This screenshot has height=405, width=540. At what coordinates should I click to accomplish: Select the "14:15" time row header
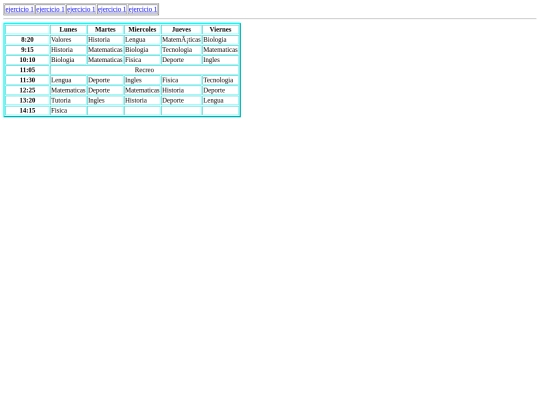[27, 111]
